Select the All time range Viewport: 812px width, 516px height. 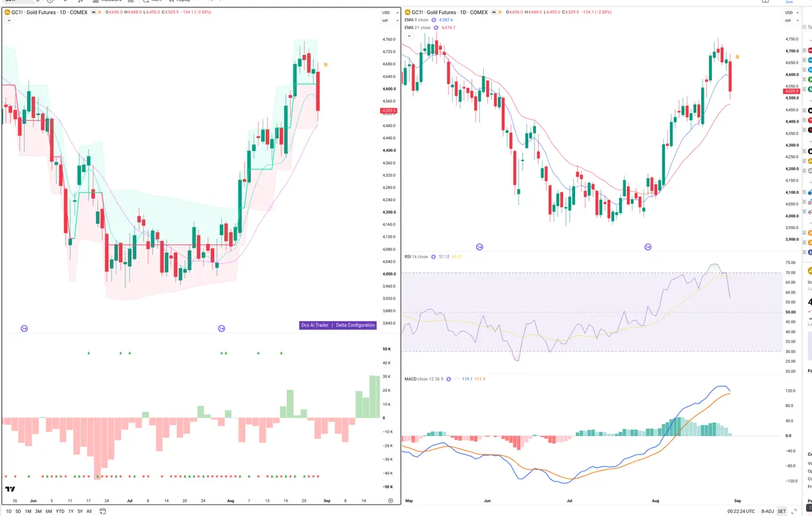pos(89,511)
